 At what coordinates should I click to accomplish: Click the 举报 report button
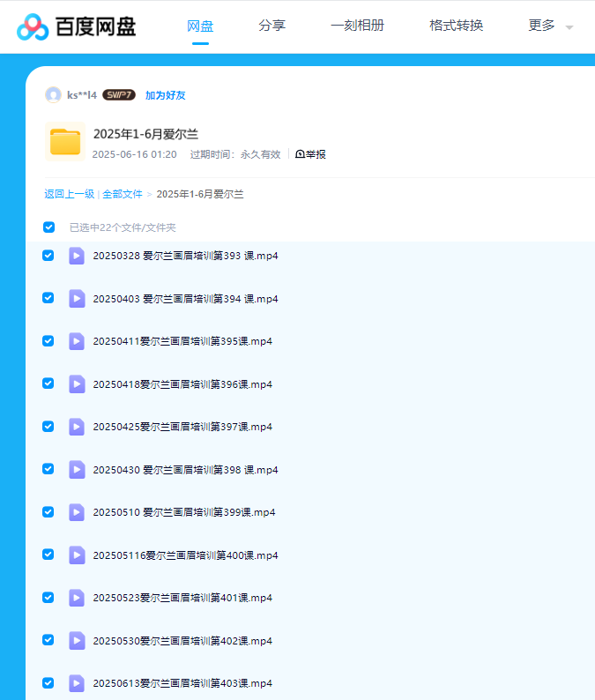[x=311, y=154]
